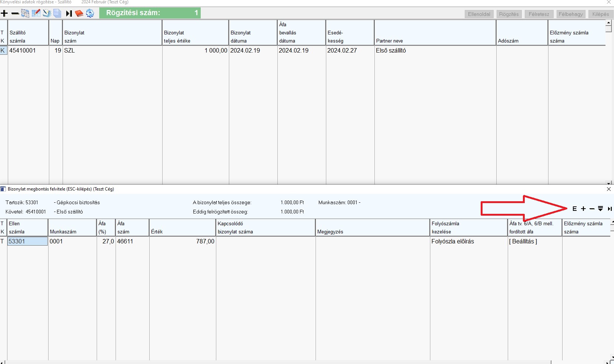614x364 pixels.
Task: Click the stacked pages copy icon
Action: [x=57, y=14]
